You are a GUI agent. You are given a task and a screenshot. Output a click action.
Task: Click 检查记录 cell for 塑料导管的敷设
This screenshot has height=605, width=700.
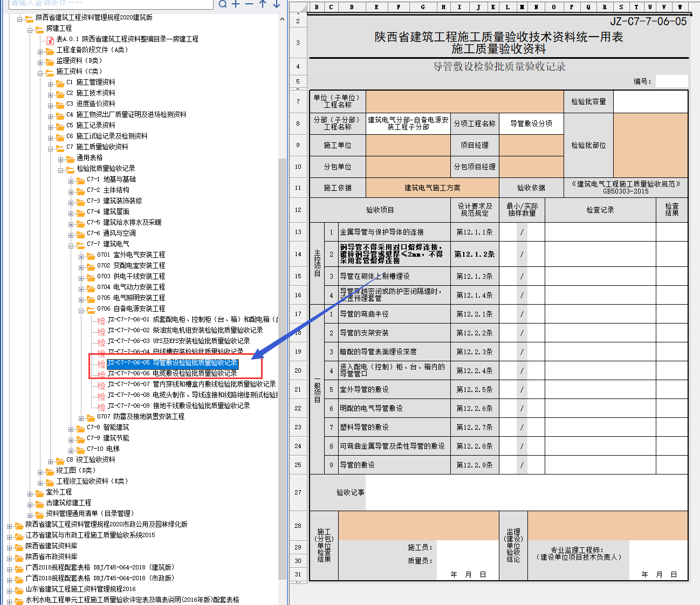[600, 427]
